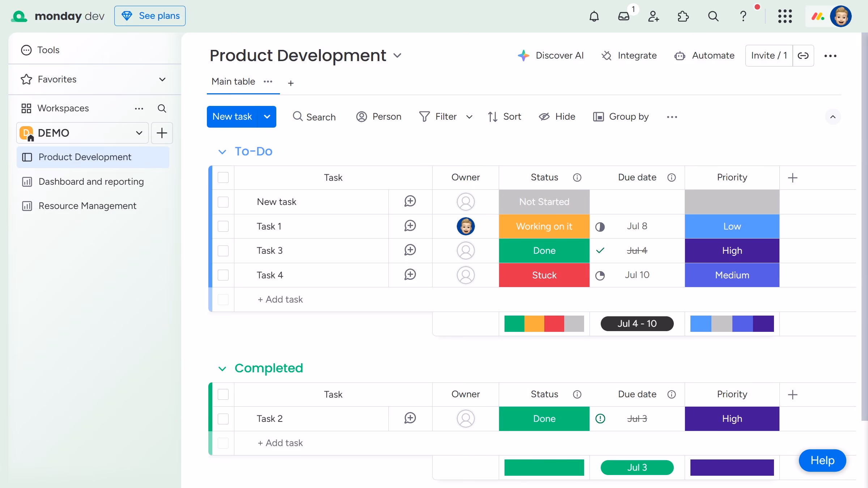868x488 pixels.
Task: Click New task button
Action: tap(232, 117)
